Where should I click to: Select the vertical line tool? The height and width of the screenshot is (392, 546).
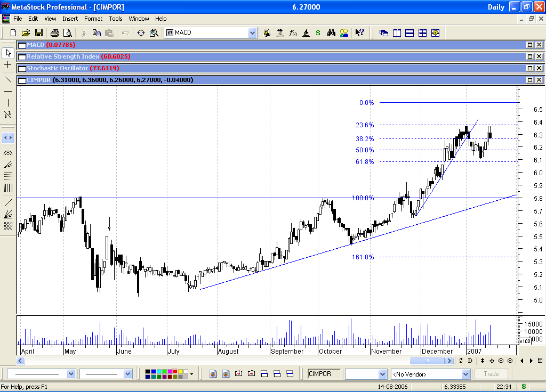(x=8, y=103)
